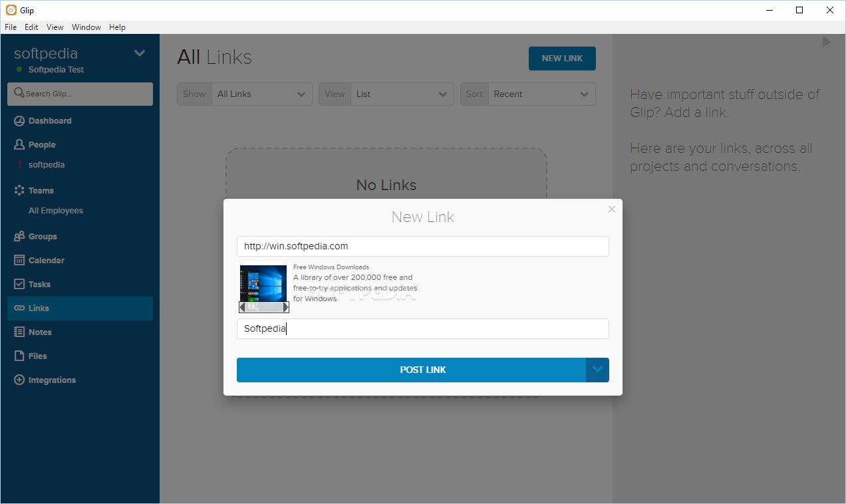Image resolution: width=846 pixels, height=504 pixels.
Task: Open the Window menu
Action: [86, 27]
